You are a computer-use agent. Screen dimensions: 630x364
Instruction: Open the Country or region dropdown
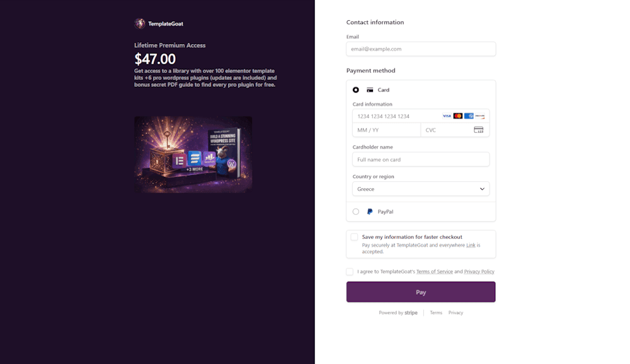coord(421,188)
